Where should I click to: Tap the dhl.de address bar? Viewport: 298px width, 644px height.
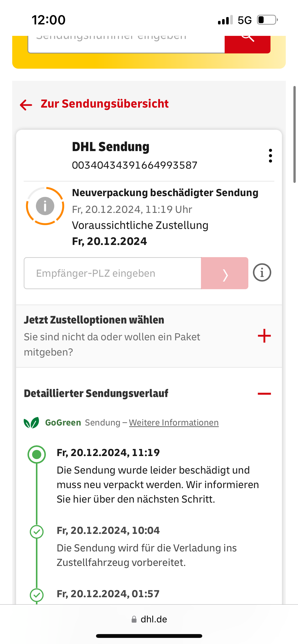tap(149, 619)
